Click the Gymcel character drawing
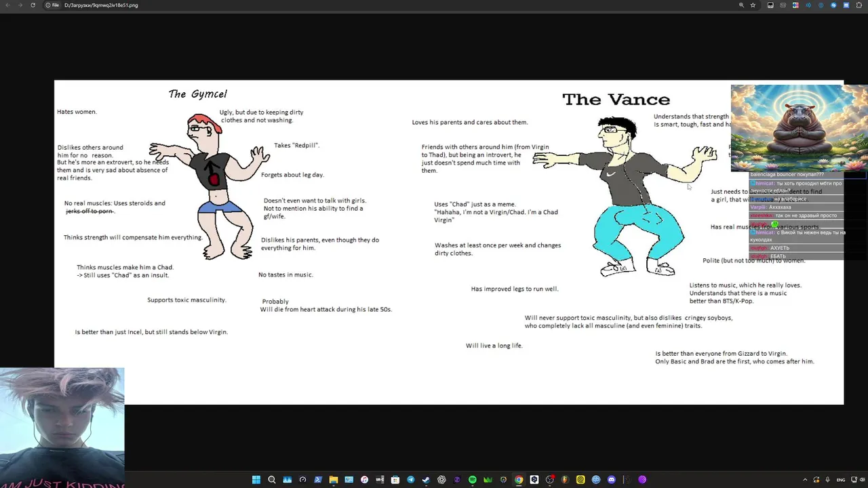The width and height of the screenshot is (868, 488). 209,186
